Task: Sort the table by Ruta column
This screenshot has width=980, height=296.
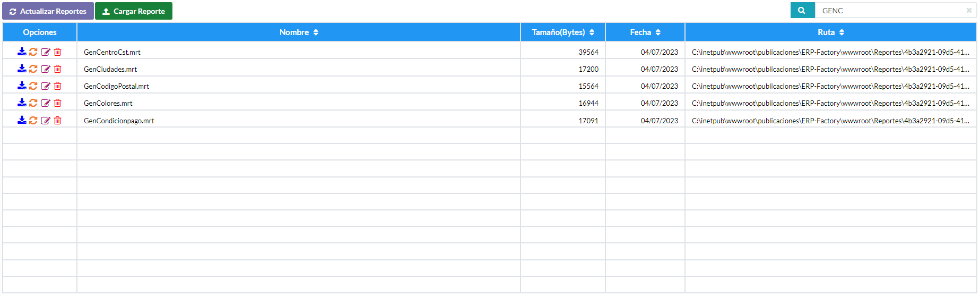Action: [x=831, y=32]
